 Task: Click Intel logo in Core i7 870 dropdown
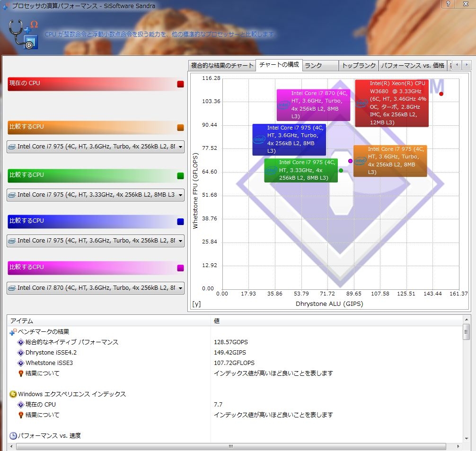12,288
